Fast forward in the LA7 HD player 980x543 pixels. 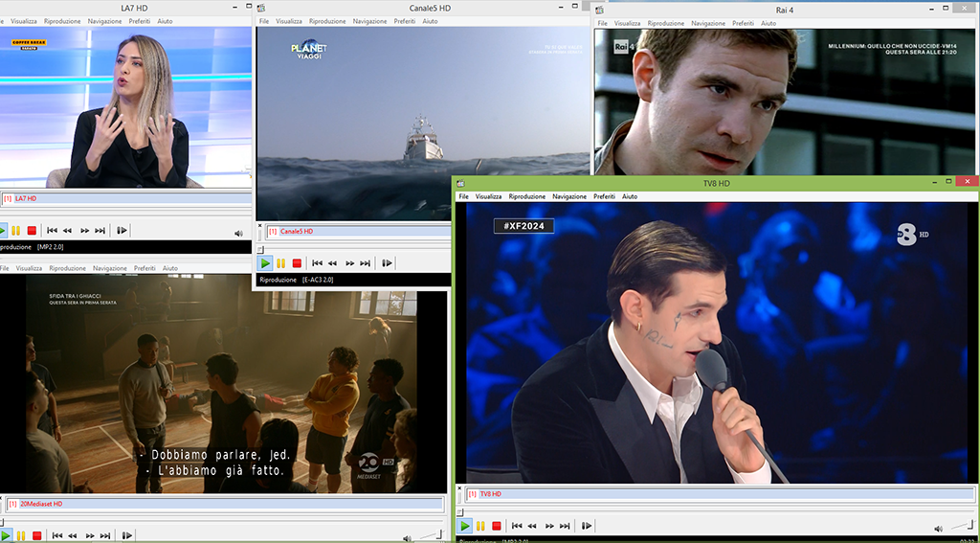coord(85,231)
